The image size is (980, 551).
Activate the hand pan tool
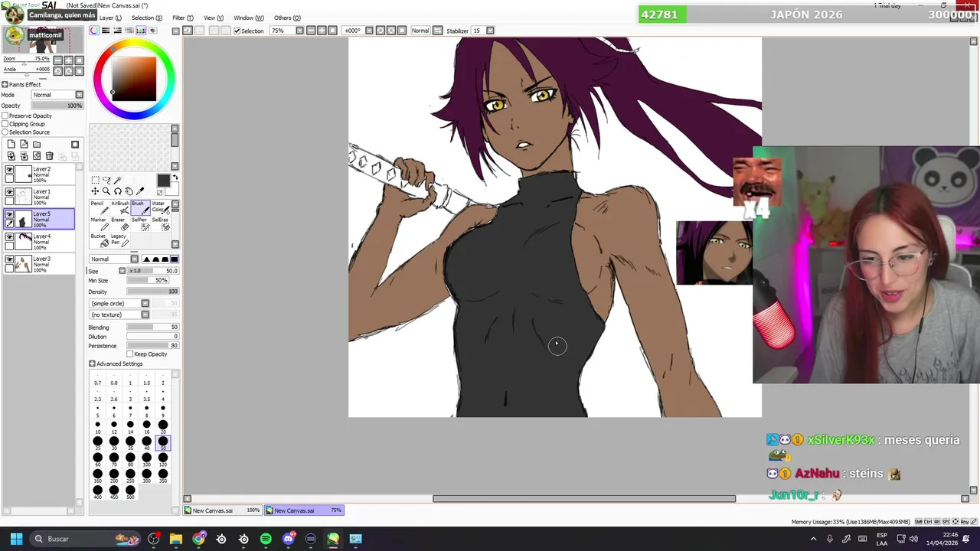(x=129, y=191)
